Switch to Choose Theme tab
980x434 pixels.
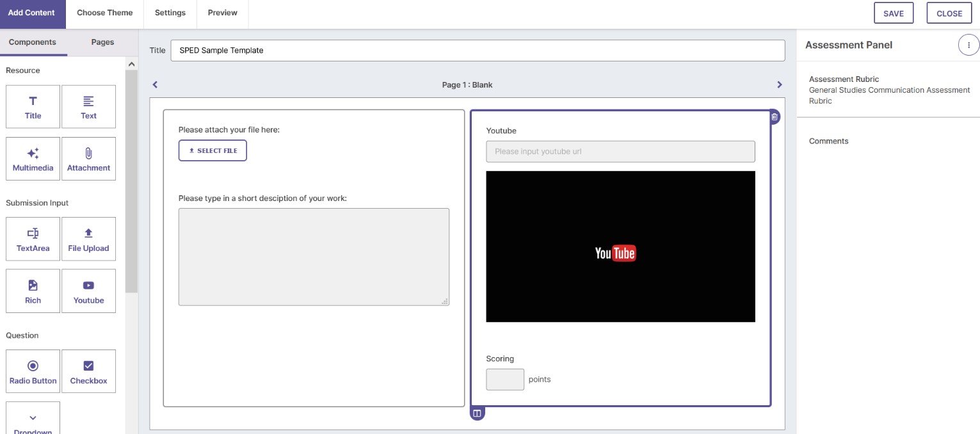pyautogui.click(x=105, y=13)
